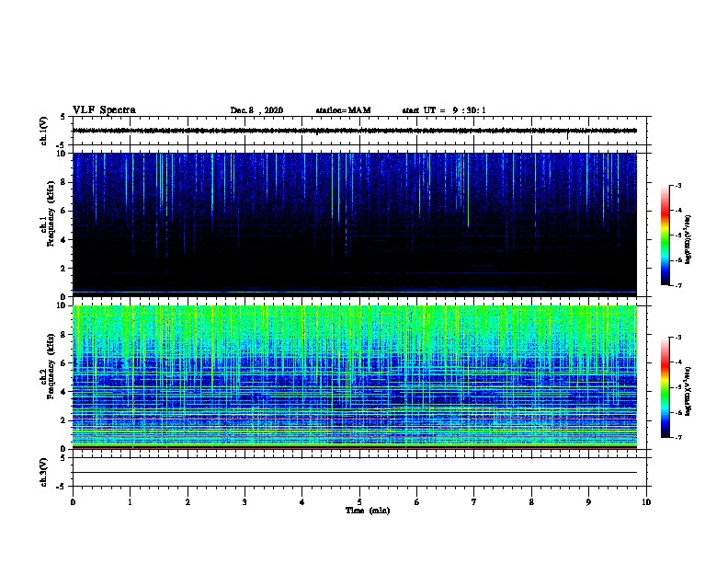728x563 pixels.
Task: Click the ch.2 color bar log(PSD) unit label
Action: pos(688,391)
